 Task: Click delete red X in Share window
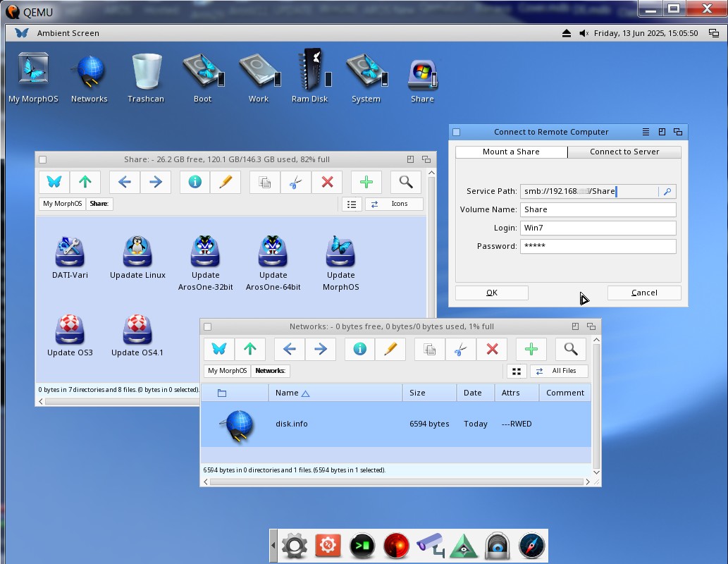327,182
